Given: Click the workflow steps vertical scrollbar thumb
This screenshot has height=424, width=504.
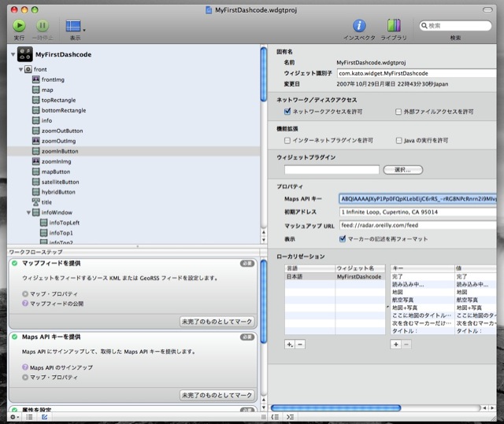Looking at the screenshot, I should pos(264,301).
